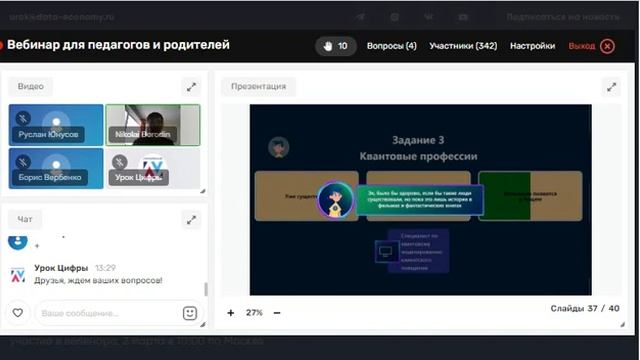Zoom in presentation with plus button
This screenshot has width=640, height=360.
point(231,313)
